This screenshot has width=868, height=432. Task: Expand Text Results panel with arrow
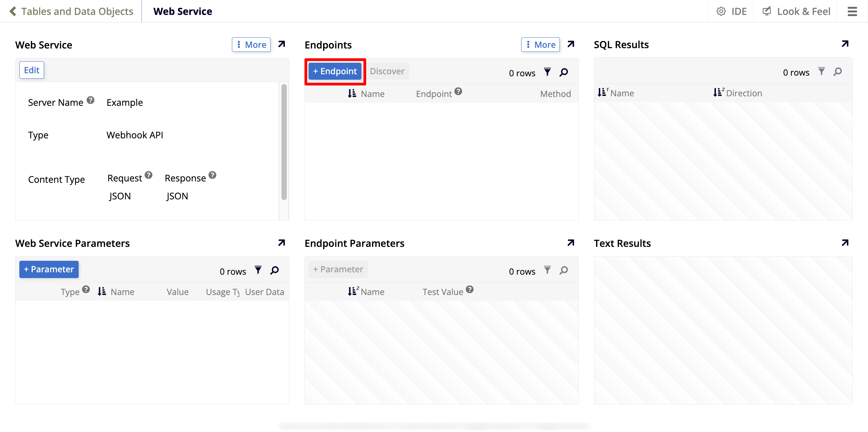845,243
